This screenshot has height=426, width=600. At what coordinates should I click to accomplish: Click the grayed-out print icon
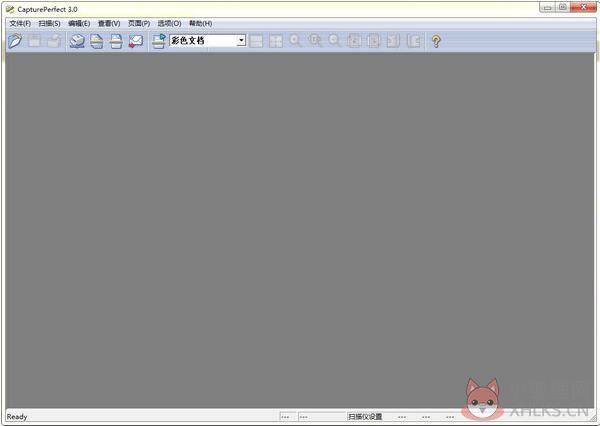point(54,41)
